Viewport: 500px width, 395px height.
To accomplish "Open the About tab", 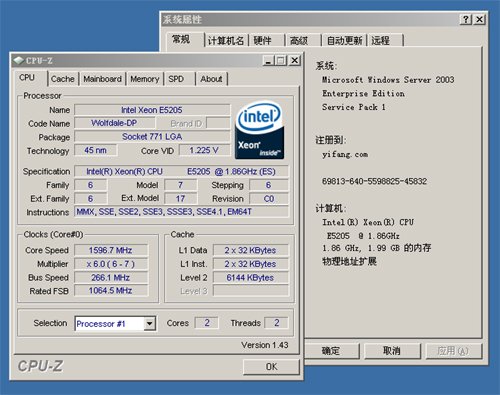I will [211, 79].
